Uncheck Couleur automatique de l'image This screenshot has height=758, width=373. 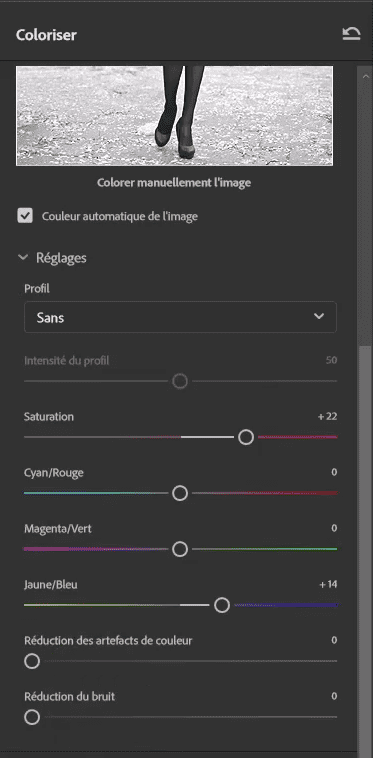pos(25,216)
